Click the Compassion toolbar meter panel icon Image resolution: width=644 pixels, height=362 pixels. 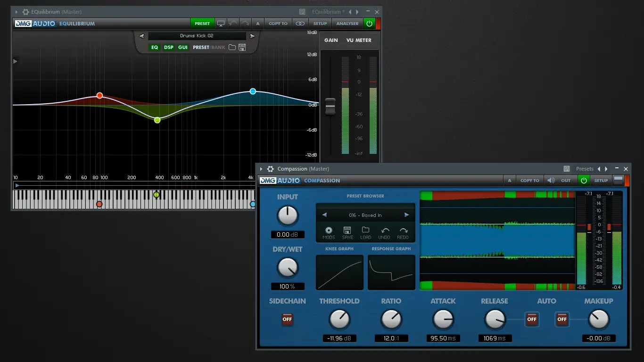pyautogui.click(x=618, y=180)
